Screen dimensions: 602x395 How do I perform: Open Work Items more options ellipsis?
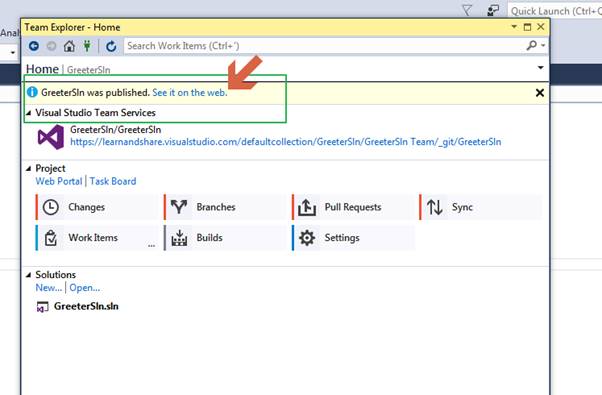[x=152, y=245]
